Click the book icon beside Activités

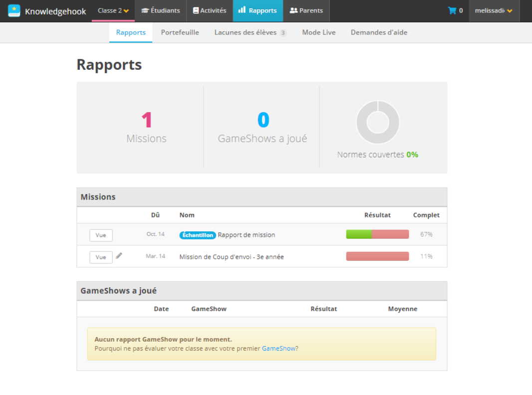[196, 10]
